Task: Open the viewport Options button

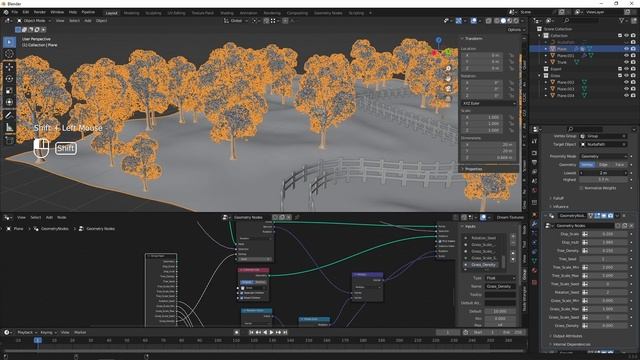Action: [x=516, y=30]
